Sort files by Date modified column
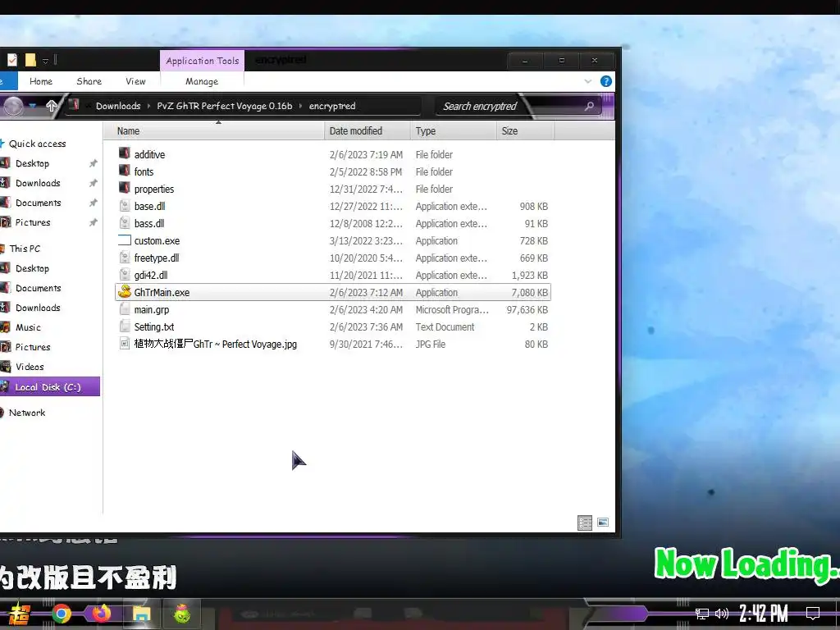This screenshot has width=840, height=630. pos(367,130)
